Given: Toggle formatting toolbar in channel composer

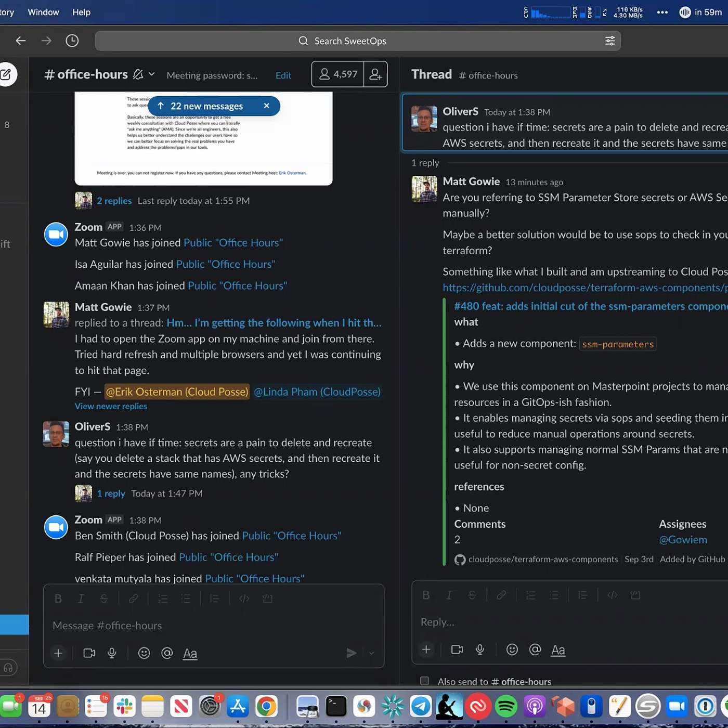Looking at the screenshot, I should [190, 654].
